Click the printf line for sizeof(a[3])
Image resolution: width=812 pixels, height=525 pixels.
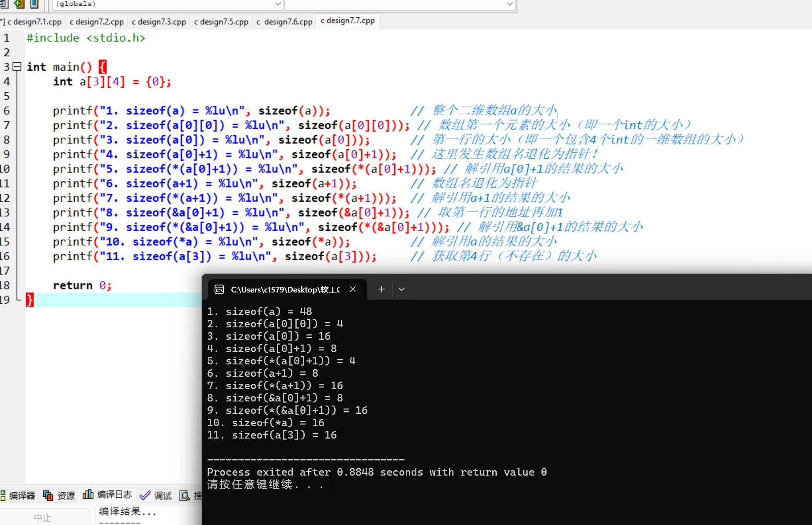pos(215,256)
